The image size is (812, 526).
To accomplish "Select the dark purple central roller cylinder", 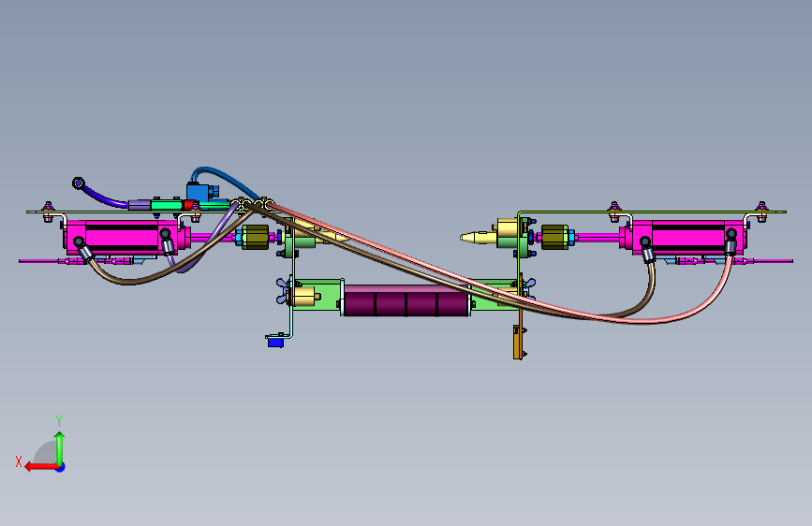I will click(x=406, y=300).
